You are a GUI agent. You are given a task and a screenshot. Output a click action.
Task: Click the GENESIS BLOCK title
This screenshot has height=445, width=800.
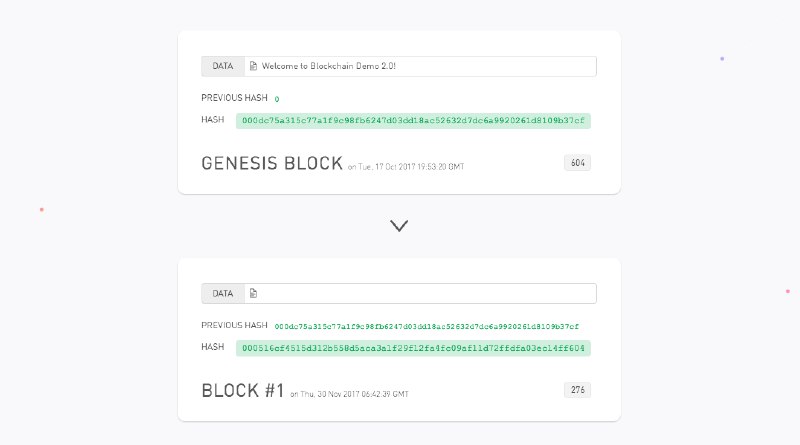click(272, 163)
